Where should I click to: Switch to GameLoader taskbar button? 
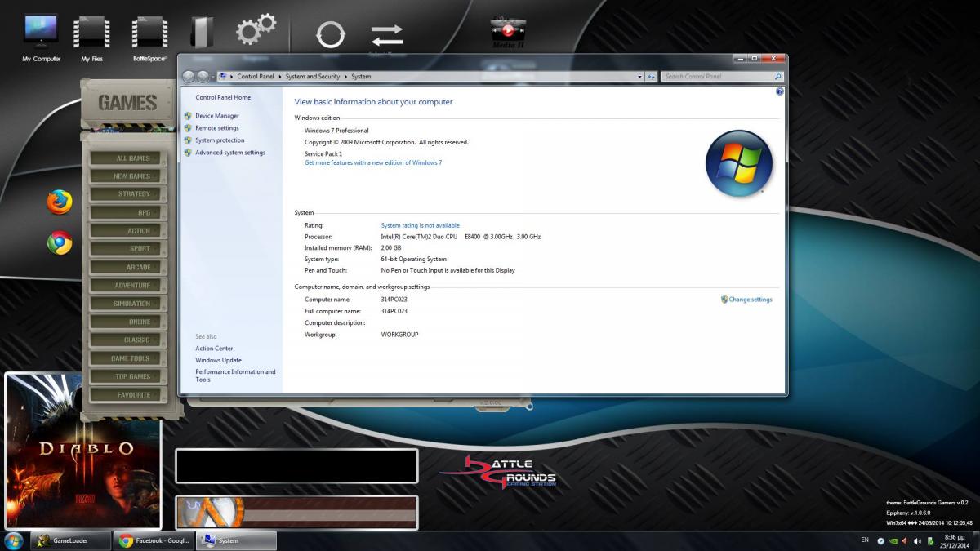click(x=71, y=541)
